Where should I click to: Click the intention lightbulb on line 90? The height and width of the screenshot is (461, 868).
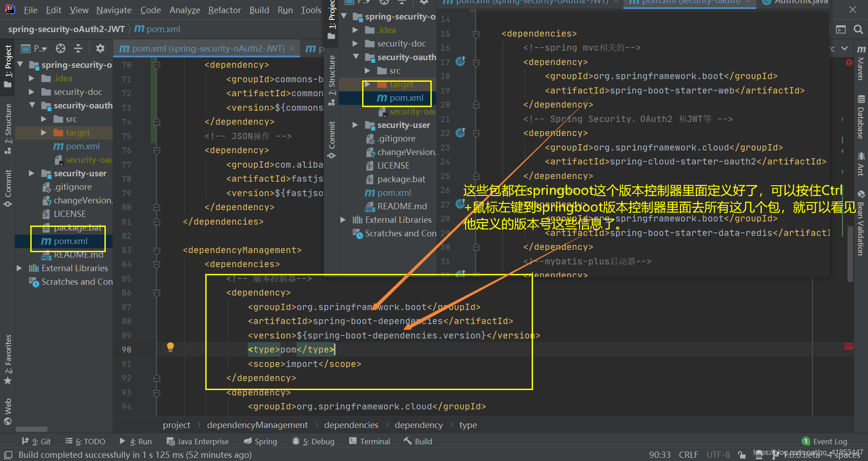[x=170, y=347]
